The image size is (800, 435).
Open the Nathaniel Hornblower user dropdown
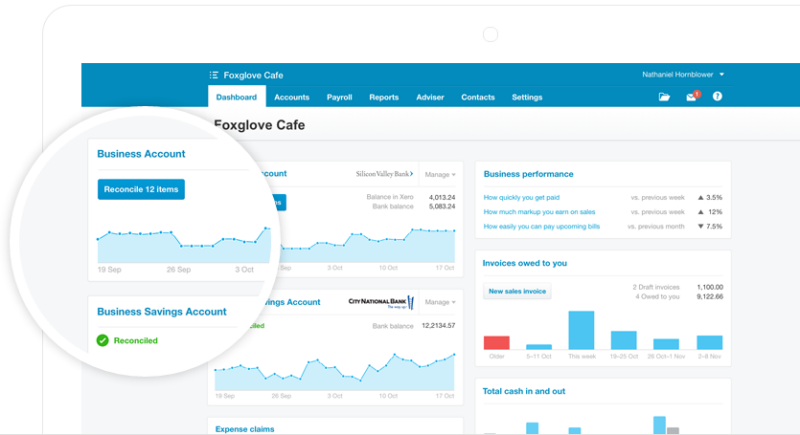683,74
